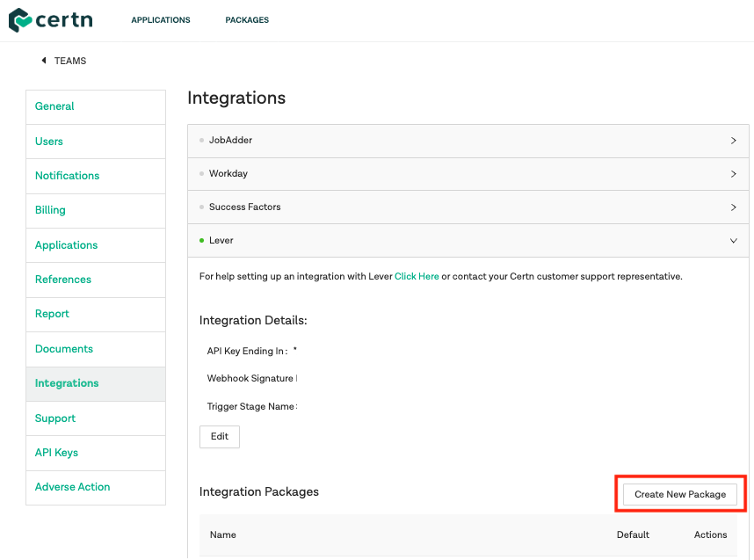This screenshot has width=754, height=560.
Task: Expand the JobAdder integration chevron
Action: pyautogui.click(x=733, y=141)
